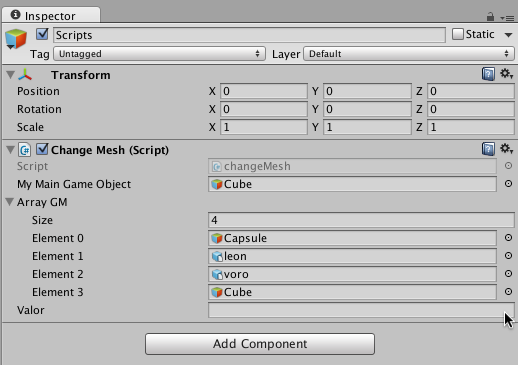518x365 pixels.
Task: Open the object picker for My Main Game Object
Action: 508,184
